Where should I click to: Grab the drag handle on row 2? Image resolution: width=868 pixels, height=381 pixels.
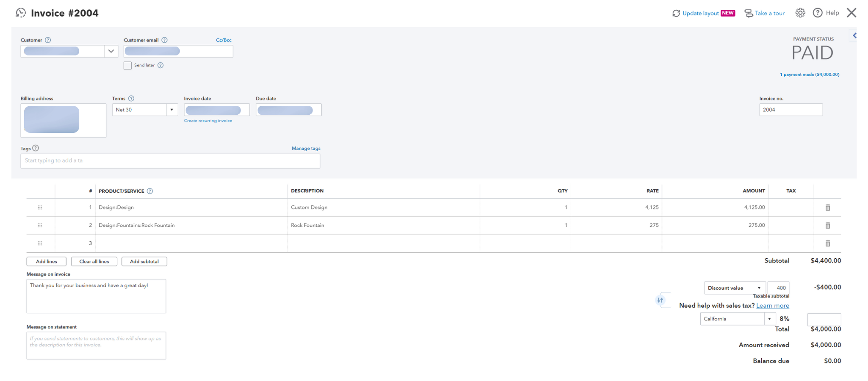pyautogui.click(x=40, y=226)
